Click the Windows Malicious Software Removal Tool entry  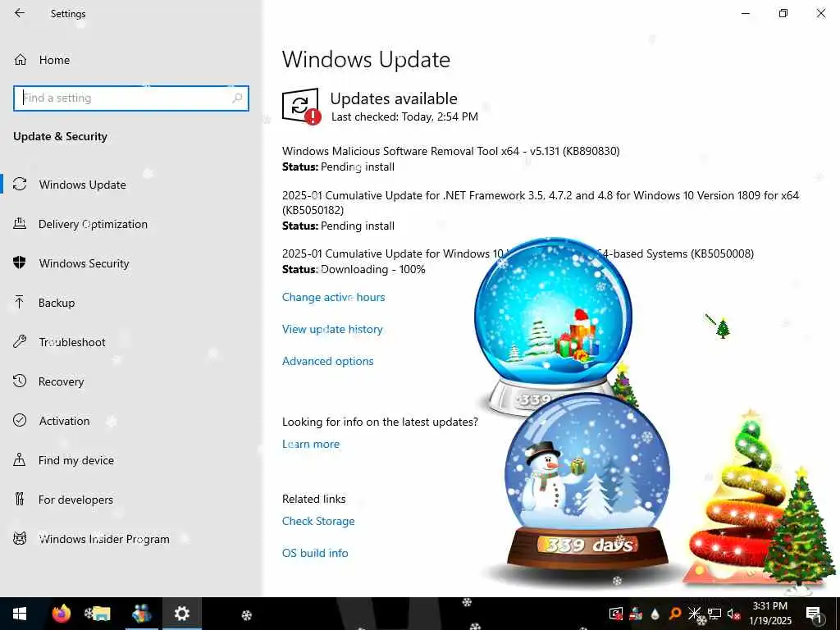pos(450,151)
